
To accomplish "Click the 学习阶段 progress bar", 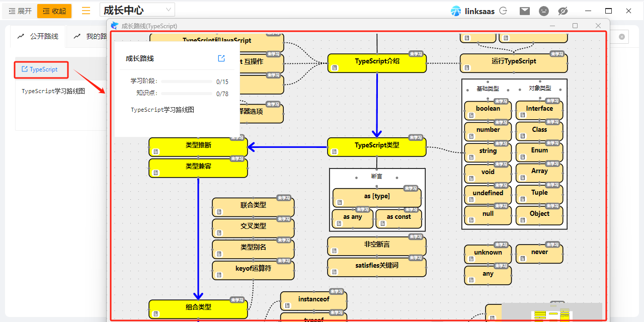I will click(x=186, y=82).
